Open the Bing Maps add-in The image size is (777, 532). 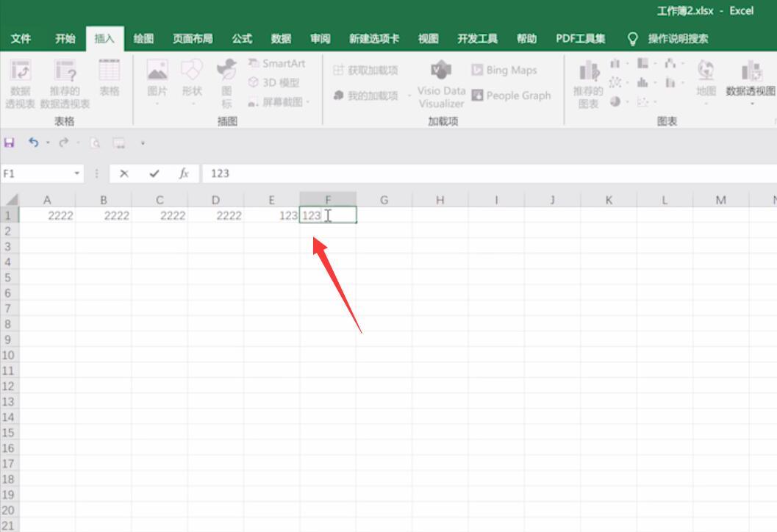504,70
